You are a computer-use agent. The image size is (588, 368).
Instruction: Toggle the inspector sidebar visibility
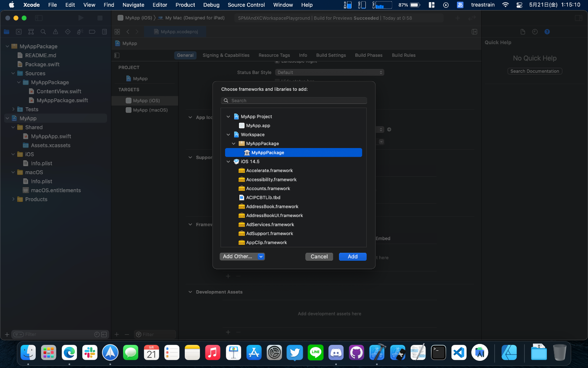click(x=579, y=18)
